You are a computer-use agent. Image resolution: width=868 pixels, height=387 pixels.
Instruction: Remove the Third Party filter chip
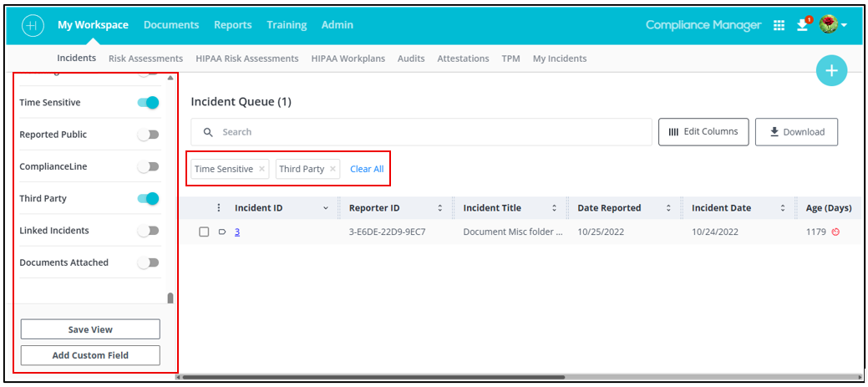click(x=332, y=170)
